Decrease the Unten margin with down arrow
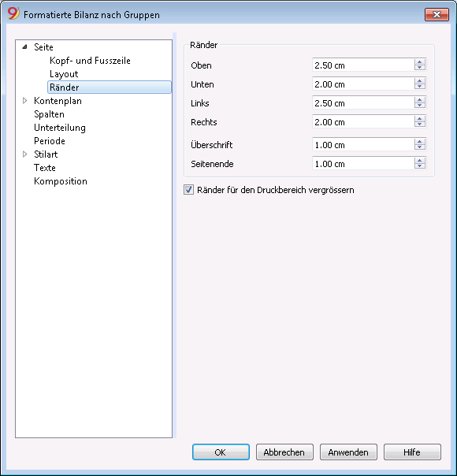 420,87
